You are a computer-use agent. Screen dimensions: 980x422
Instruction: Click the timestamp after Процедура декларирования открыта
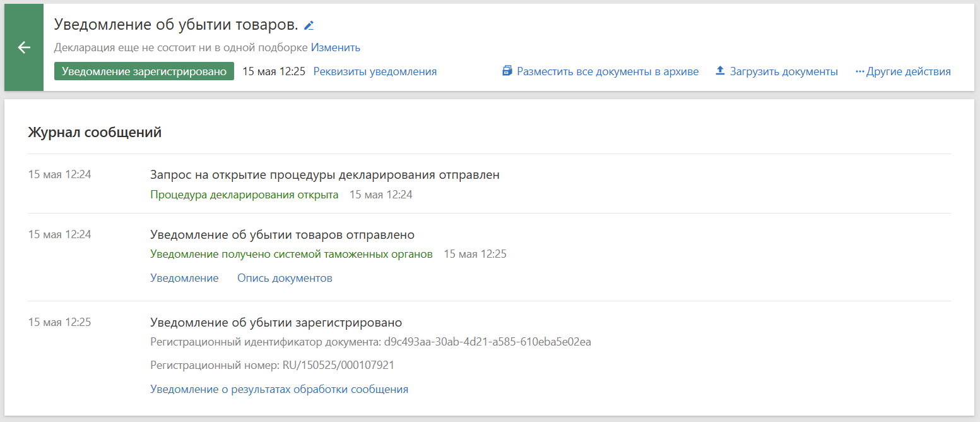point(381,195)
